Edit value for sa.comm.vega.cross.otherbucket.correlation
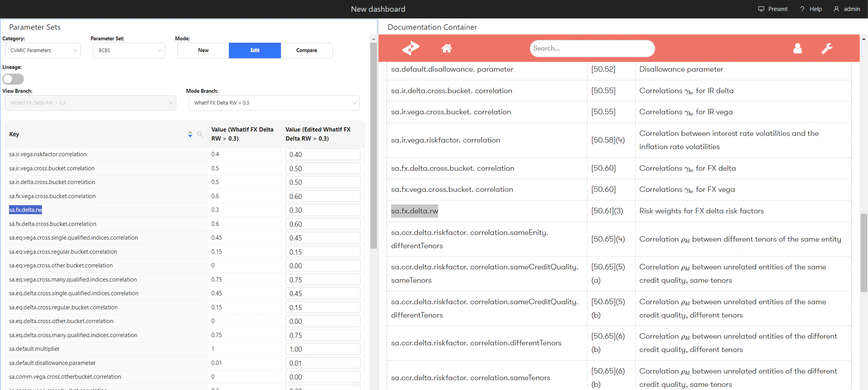Viewport: 868px width, 390px height. pos(323,377)
